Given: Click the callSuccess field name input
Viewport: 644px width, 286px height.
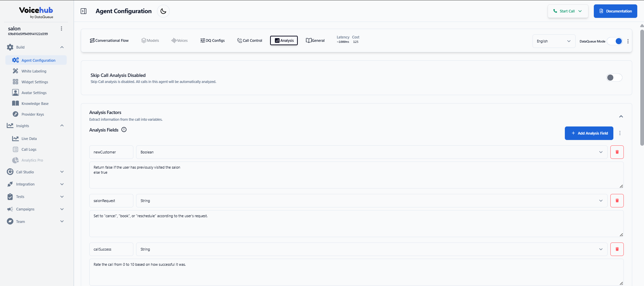Looking at the screenshot, I should pyautogui.click(x=111, y=249).
